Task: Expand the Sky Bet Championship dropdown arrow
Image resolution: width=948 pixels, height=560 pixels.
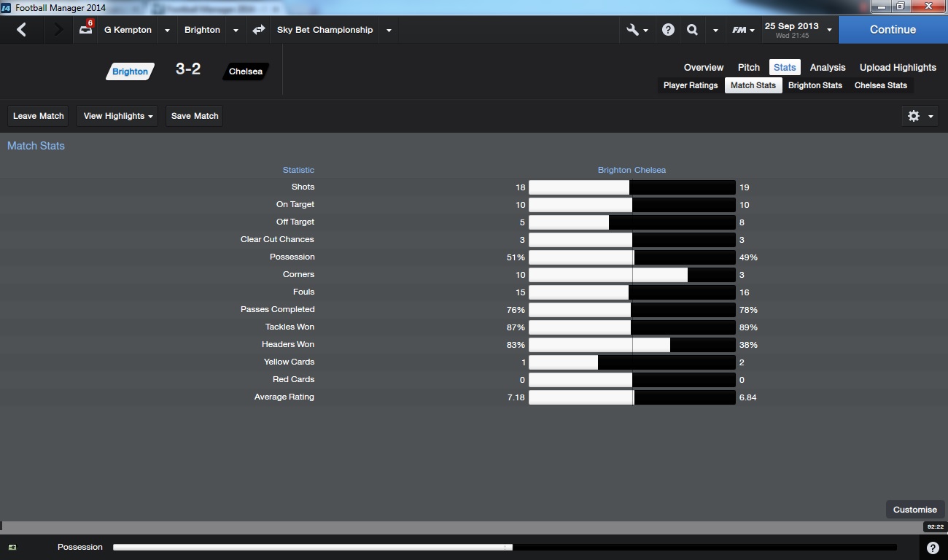Action: (389, 31)
